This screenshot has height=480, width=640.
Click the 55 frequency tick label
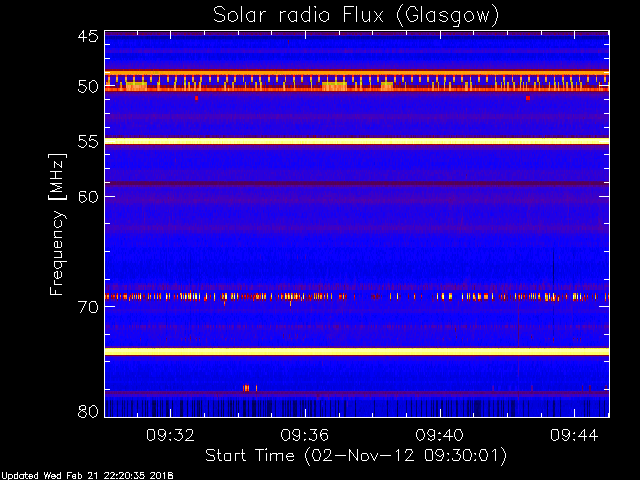point(88,142)
